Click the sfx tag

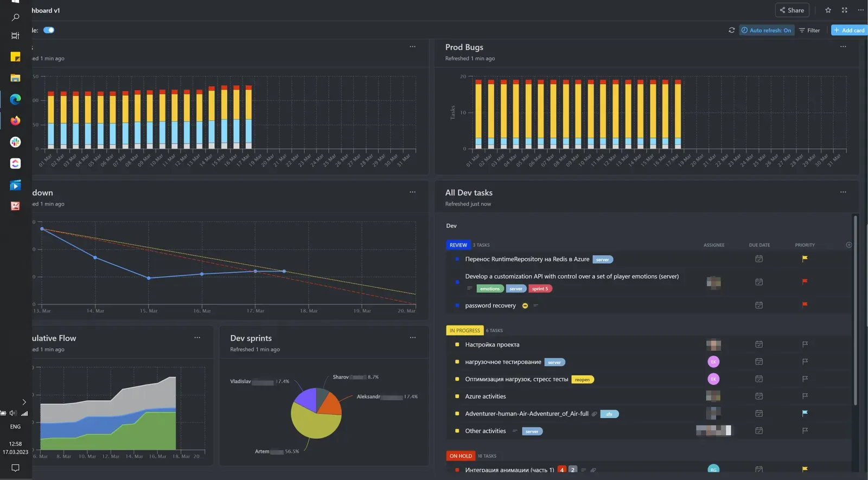click(x=609, y=414)
